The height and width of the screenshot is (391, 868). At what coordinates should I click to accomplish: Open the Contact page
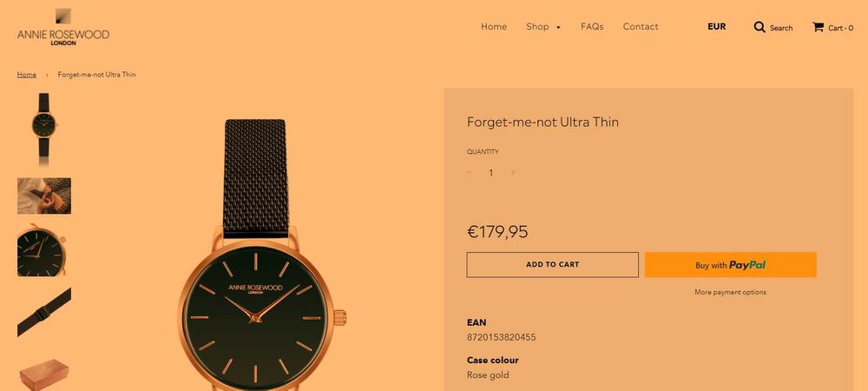tap(641, 27)
